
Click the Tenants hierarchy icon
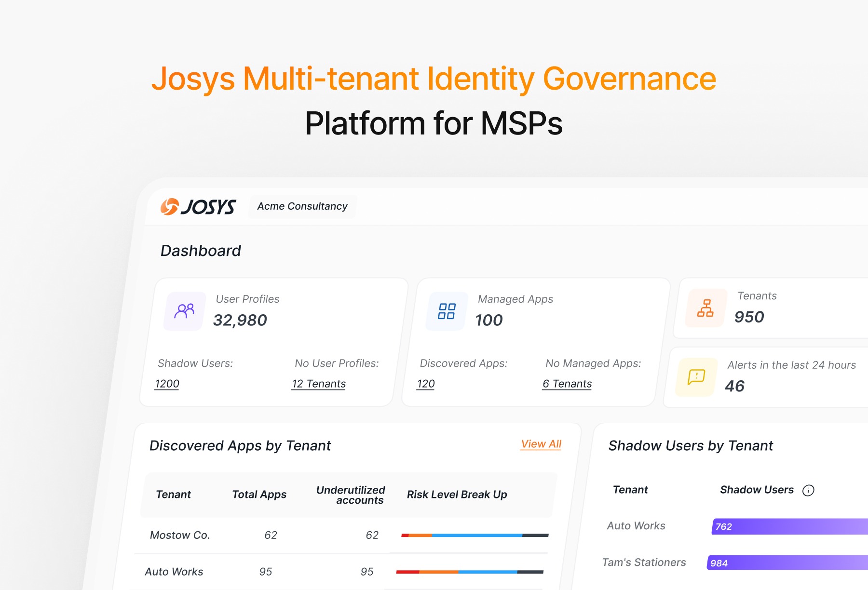pos(705,308)
